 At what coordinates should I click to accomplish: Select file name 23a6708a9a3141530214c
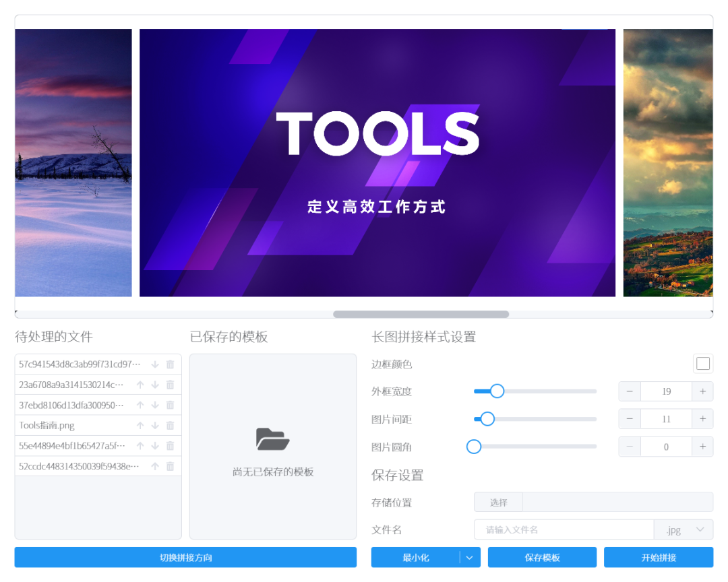pyautogui.click(x=71, y=385)
